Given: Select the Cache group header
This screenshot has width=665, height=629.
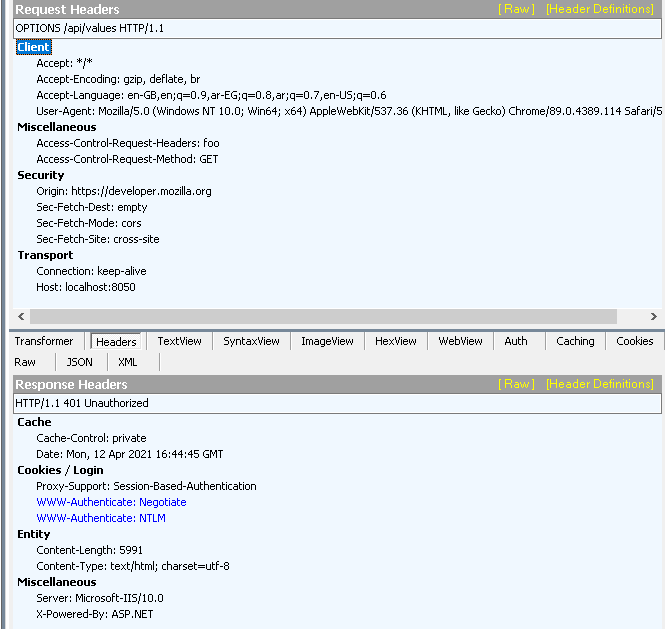Looking at the screenshot, I should click(x=34, y=422).
